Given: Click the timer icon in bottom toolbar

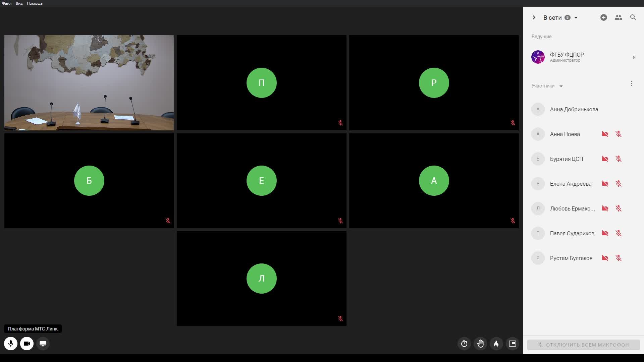Looking at the screenshot, I should coord(464,344).
